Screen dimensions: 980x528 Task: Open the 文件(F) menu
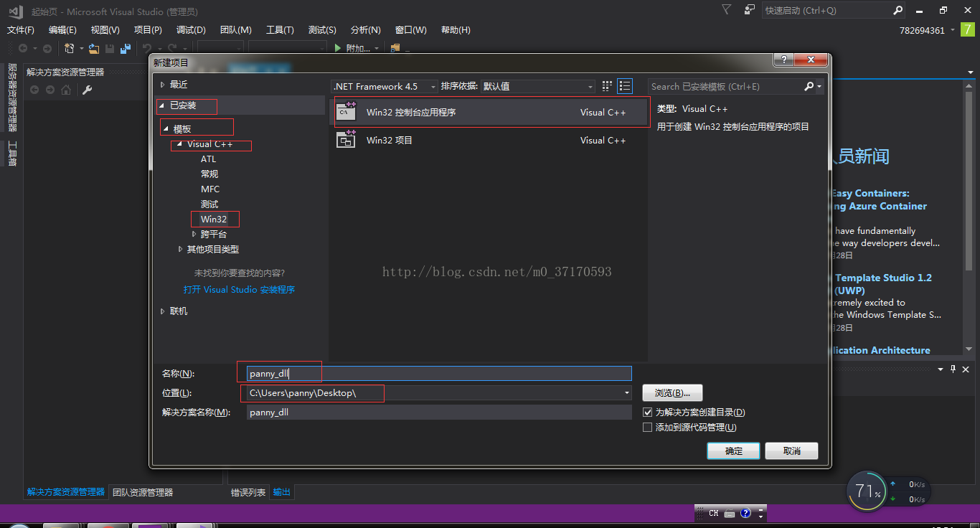(x=21, y=30)
